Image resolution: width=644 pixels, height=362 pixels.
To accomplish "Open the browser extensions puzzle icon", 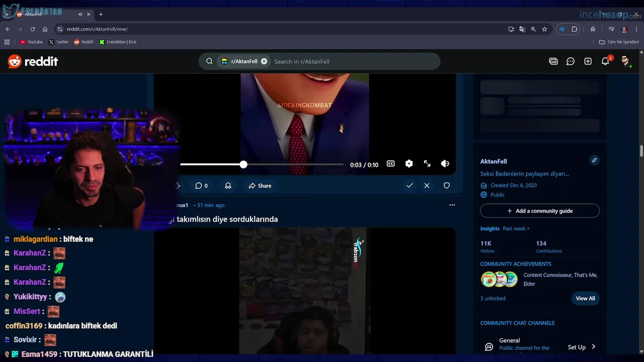I will 574,29.
